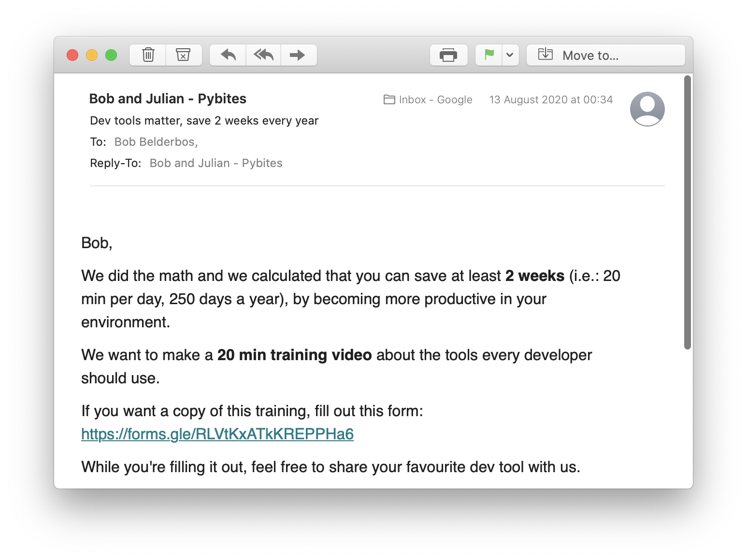Click the Inbox - Google mailbox label
This screenshot has width=747, height=560.
coord(428,99)
